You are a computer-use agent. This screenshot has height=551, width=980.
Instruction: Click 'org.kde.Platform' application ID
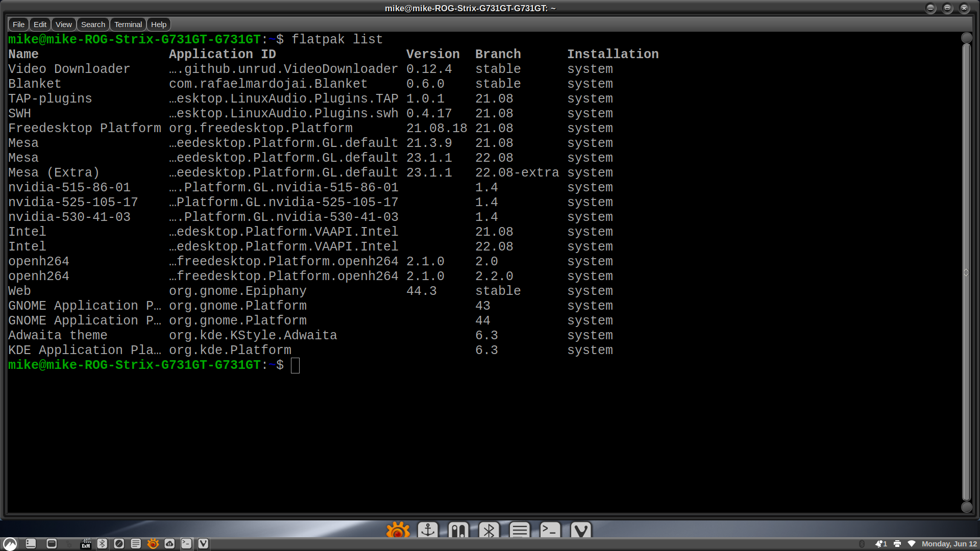[x=230, y=350]
